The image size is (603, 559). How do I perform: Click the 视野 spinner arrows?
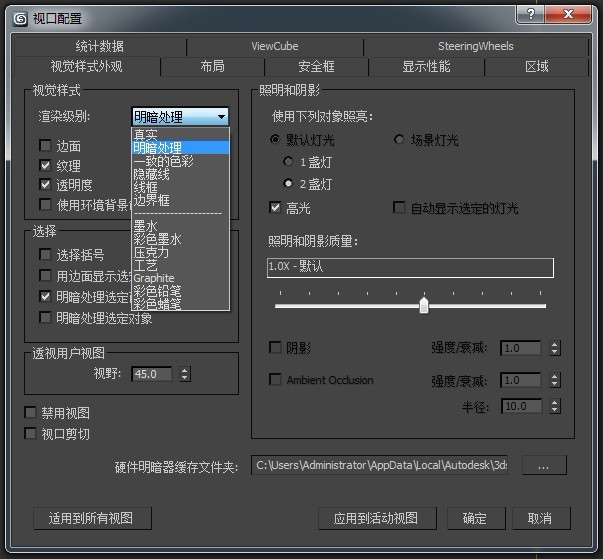(x=185, y=374)
